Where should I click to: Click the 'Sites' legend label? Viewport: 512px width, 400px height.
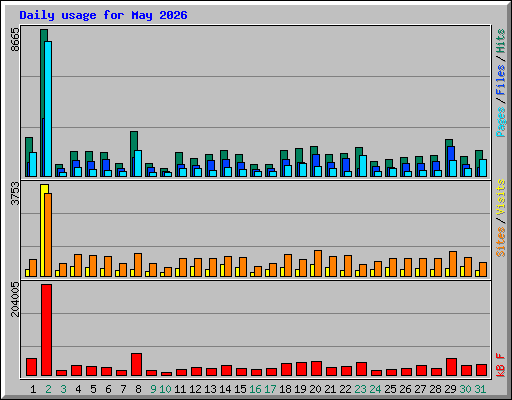click(500, 242)
